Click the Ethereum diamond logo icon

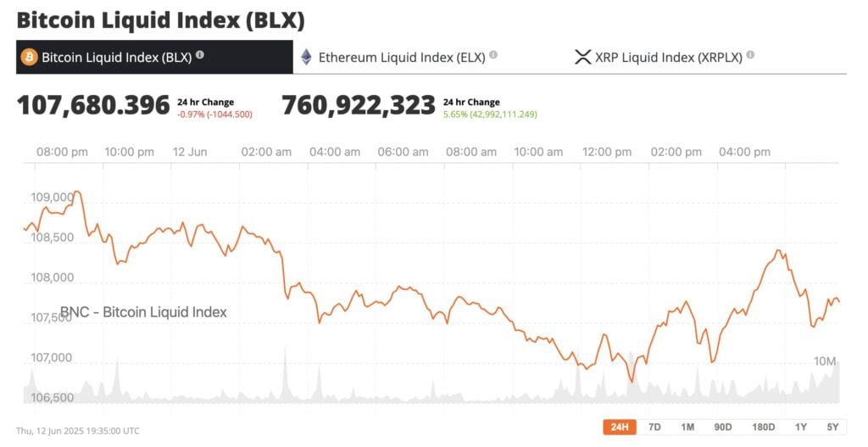(x=306, y=57)
